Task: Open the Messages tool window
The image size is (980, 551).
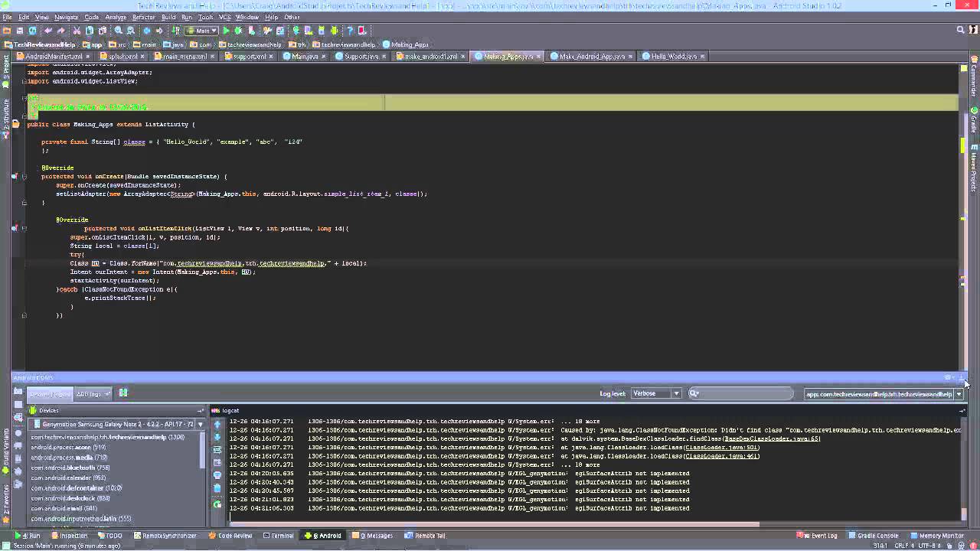Action: pyautogui.click(x=372, y=536)
